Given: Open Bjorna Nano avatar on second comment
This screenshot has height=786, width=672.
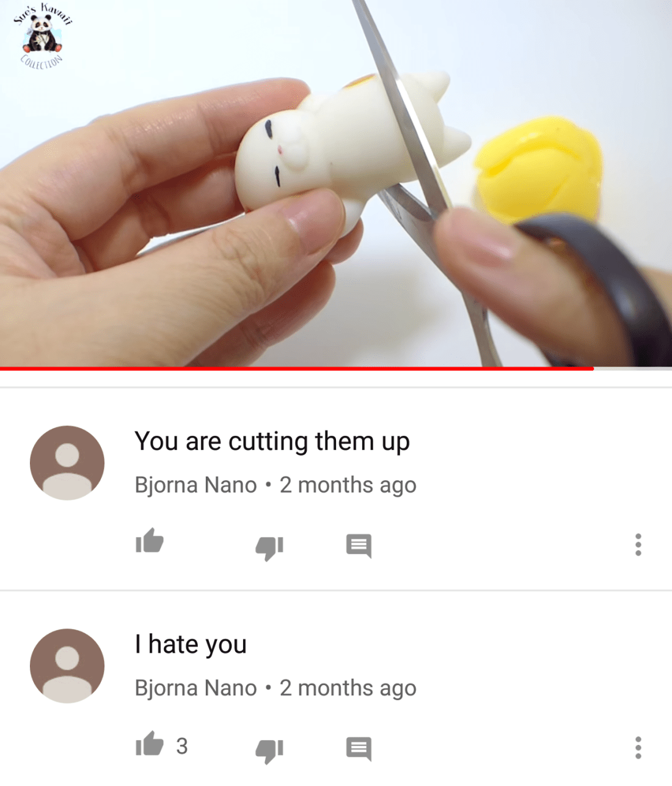Looking at the screenshot, I should [67, 666].
